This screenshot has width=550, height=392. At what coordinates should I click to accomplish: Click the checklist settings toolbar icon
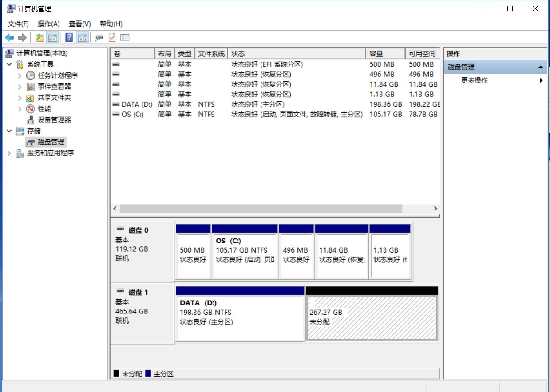click(x=125, y=38)
